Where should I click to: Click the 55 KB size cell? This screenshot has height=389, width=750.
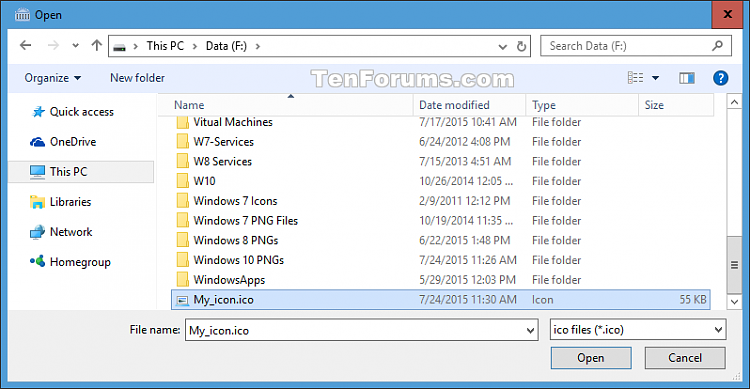[x=693, y=300]
